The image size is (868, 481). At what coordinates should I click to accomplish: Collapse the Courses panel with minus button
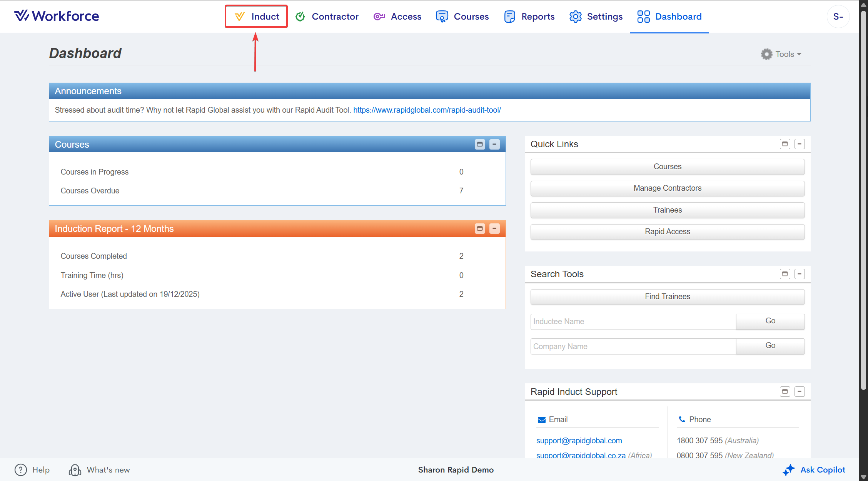tap(494, 145)
